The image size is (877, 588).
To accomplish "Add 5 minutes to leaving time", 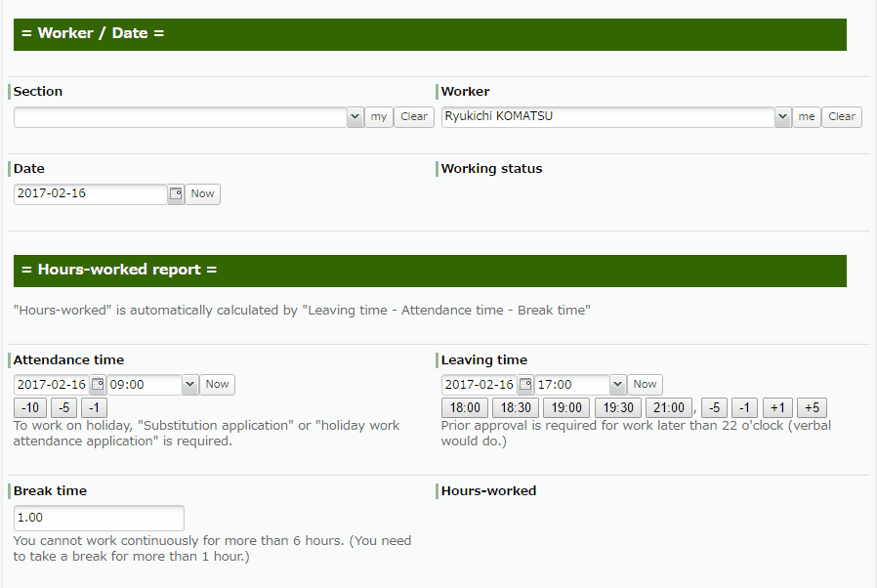I will click(812, 407).
